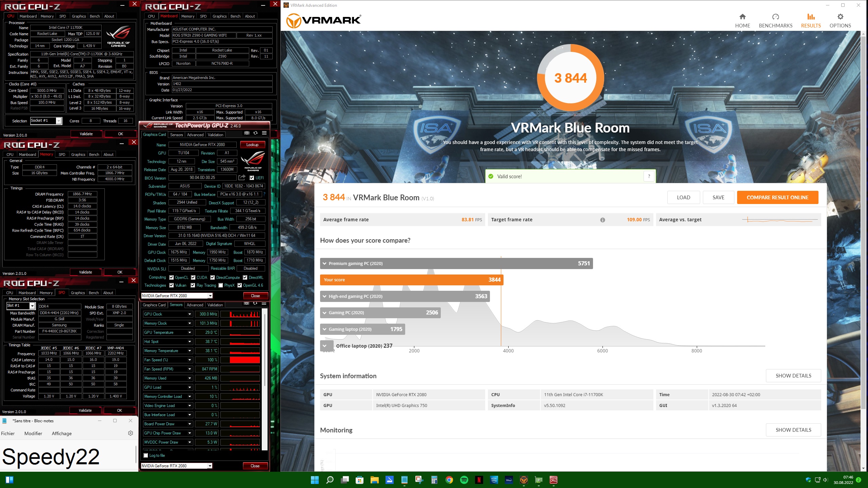This screenshot has width=868, height=488.
Task: Toggle CUDA checkbox
Action: click(193, 278)
